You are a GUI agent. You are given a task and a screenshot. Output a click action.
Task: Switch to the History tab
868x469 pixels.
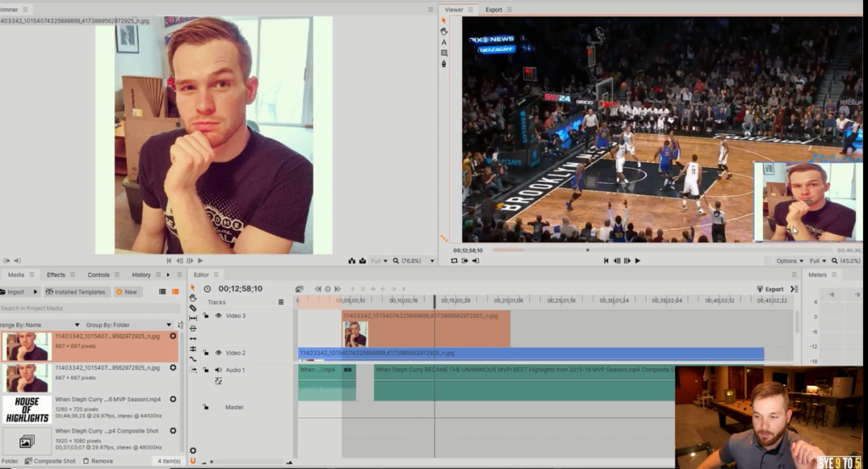tap(142, 275)
